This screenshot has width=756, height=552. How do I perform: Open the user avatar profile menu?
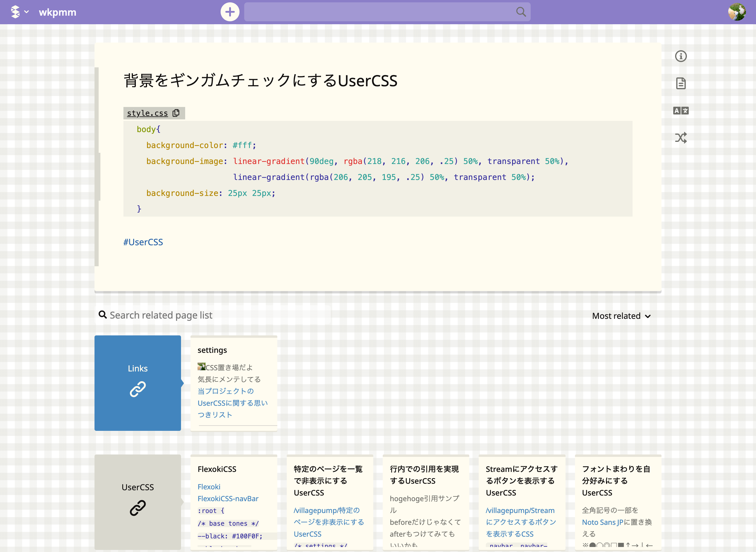737,12
